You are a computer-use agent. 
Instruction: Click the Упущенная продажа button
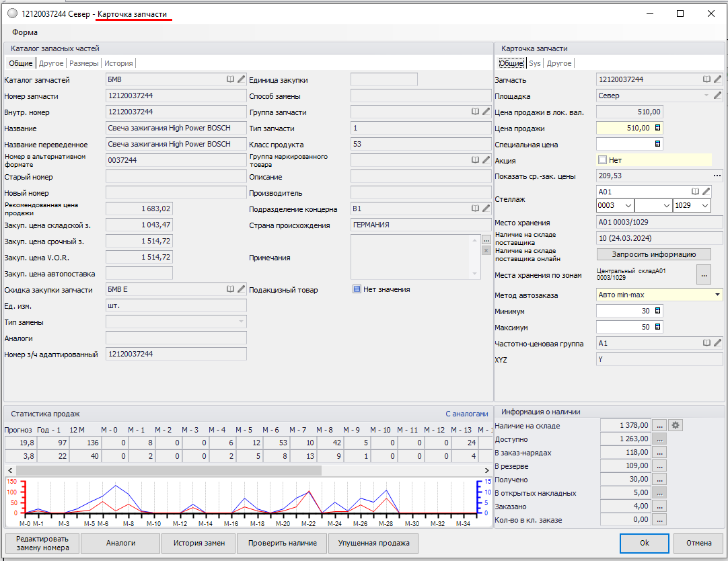373,543
